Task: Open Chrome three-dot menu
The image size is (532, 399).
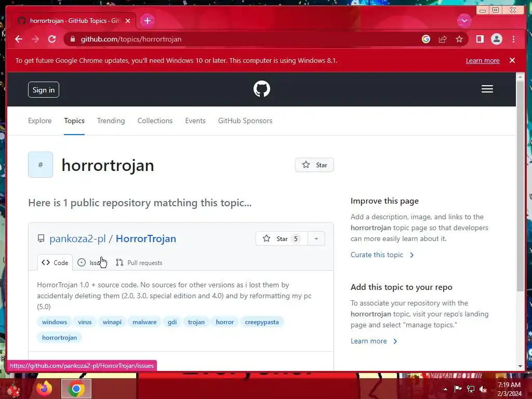Action: click(513, 39)
